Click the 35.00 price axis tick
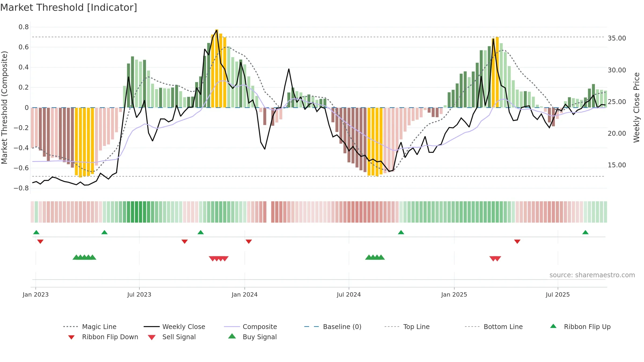 (x=617, y=38)
